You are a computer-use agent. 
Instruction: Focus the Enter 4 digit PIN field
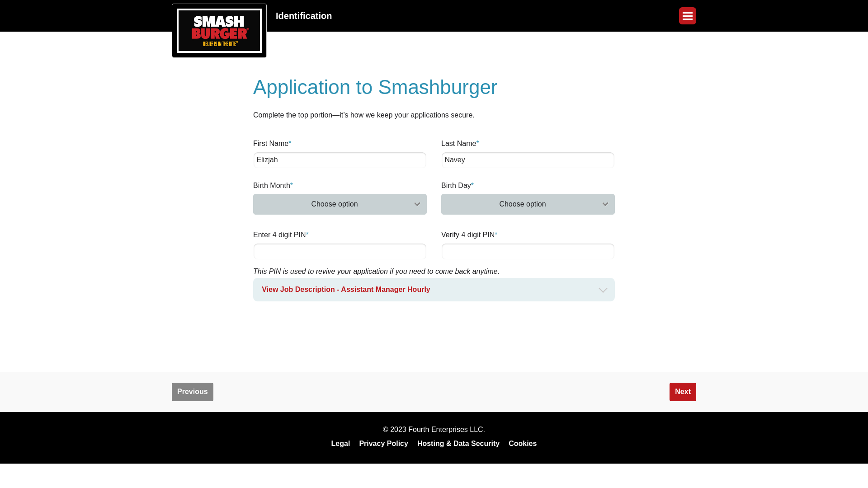[x=340, y=251]
